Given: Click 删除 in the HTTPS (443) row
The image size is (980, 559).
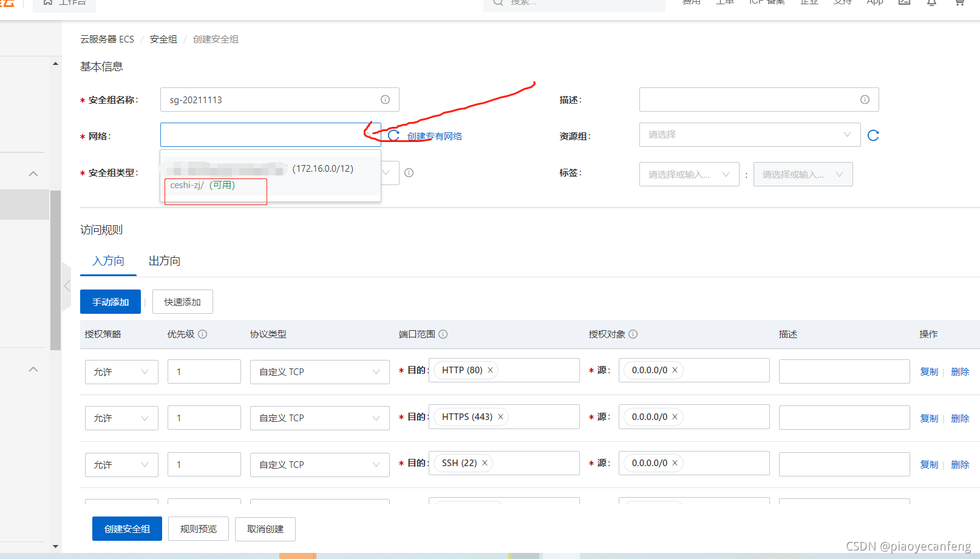Looking at the screenshot, I should point(960,419).
